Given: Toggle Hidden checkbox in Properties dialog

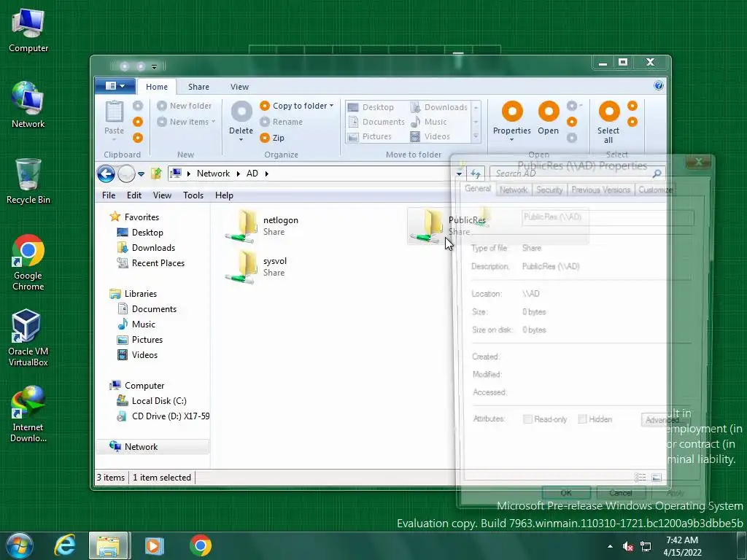Looking at the screenshot, I should [582, 419].
